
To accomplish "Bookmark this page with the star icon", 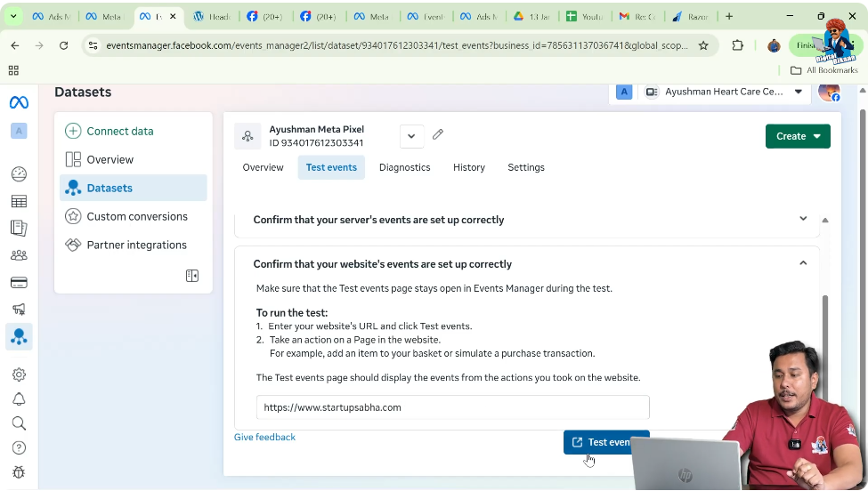I will coord(703,45).
